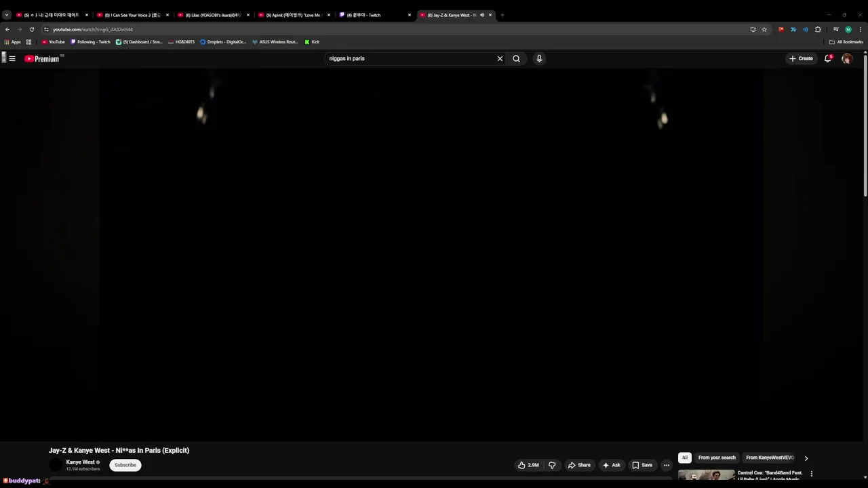Expand the All Bookmarks folder
The width and height of the screenshot is (868, 488).
[x=846, y=42]
